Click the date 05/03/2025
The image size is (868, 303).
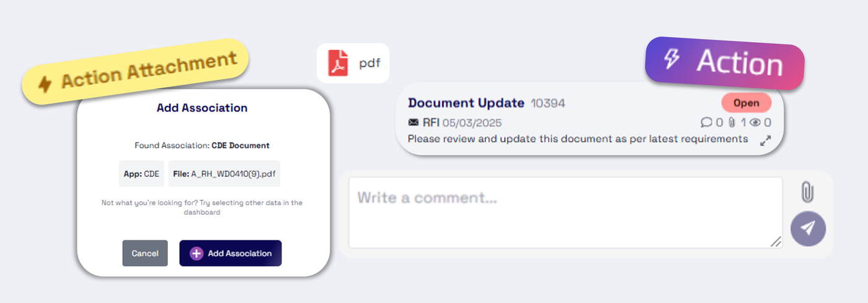pyautogui.click(x=472, y=123)
